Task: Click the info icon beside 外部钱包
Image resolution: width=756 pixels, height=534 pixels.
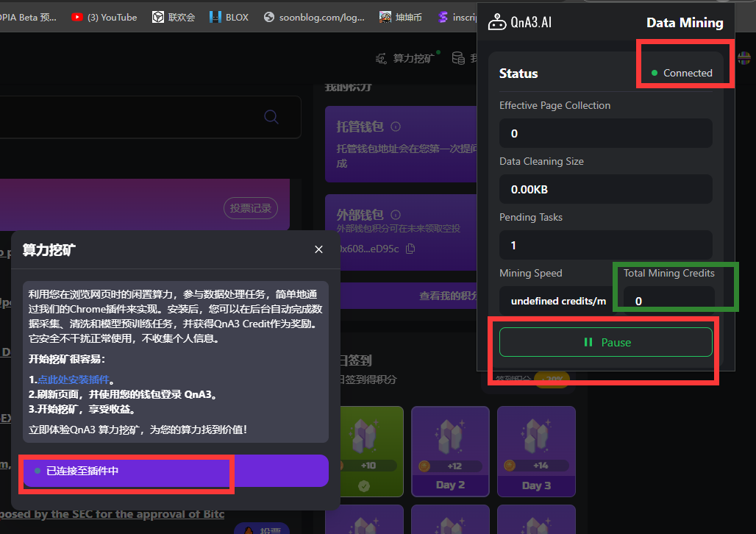Action: point(396,215)
